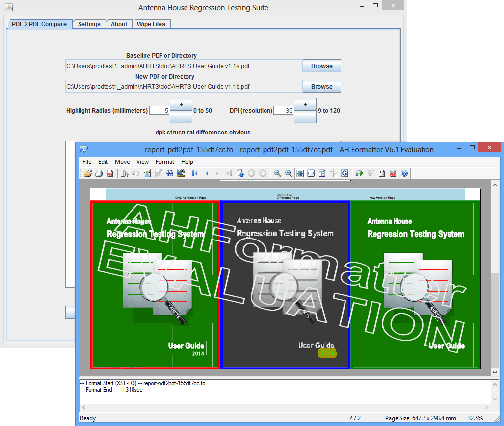Switch to the Settings tab

coord(89,24)
